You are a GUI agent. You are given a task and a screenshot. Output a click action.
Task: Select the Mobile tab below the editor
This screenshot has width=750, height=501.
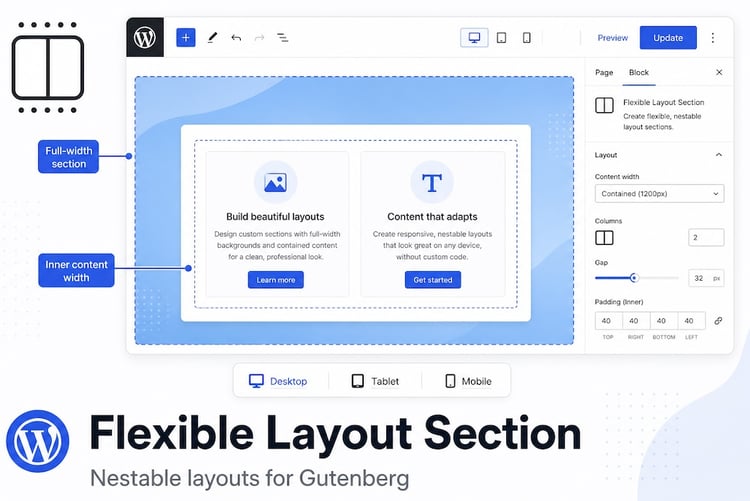(468, 381)
